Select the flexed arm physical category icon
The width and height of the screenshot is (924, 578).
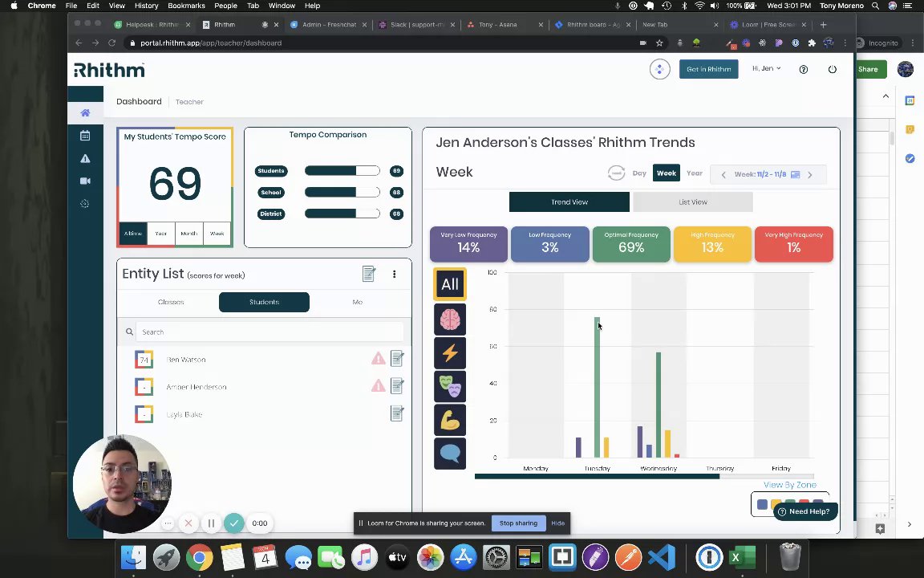click(450, 420)
